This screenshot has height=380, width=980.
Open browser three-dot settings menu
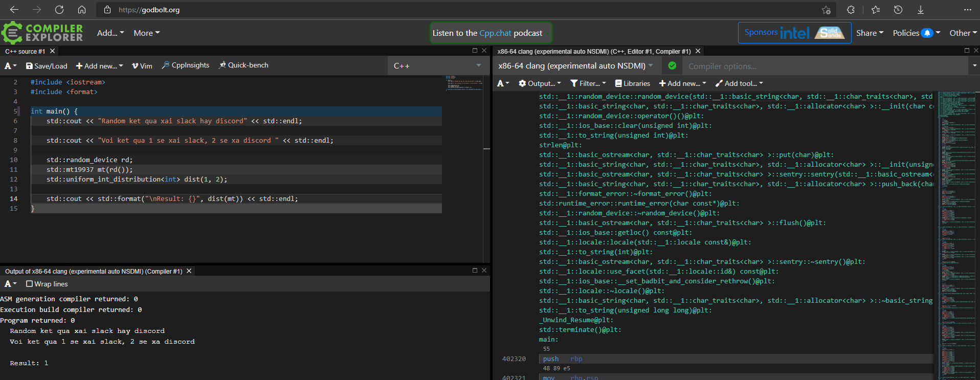(x=967, y=10)
